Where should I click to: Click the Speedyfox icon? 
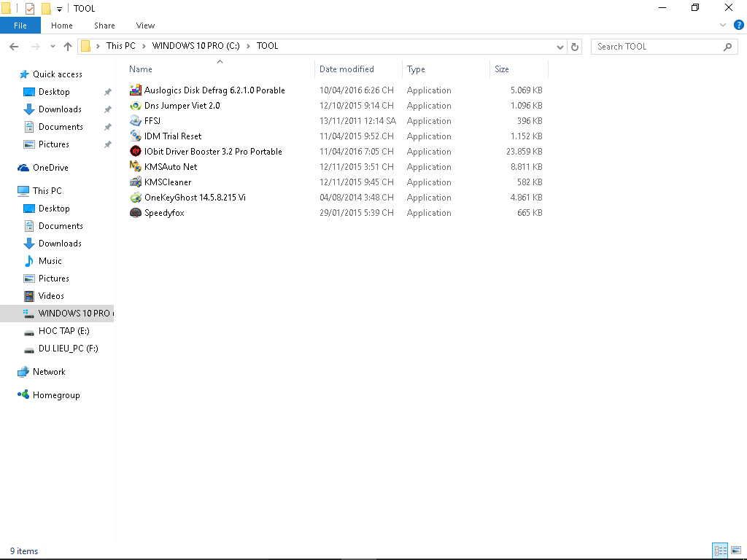(x=136, y=212)
